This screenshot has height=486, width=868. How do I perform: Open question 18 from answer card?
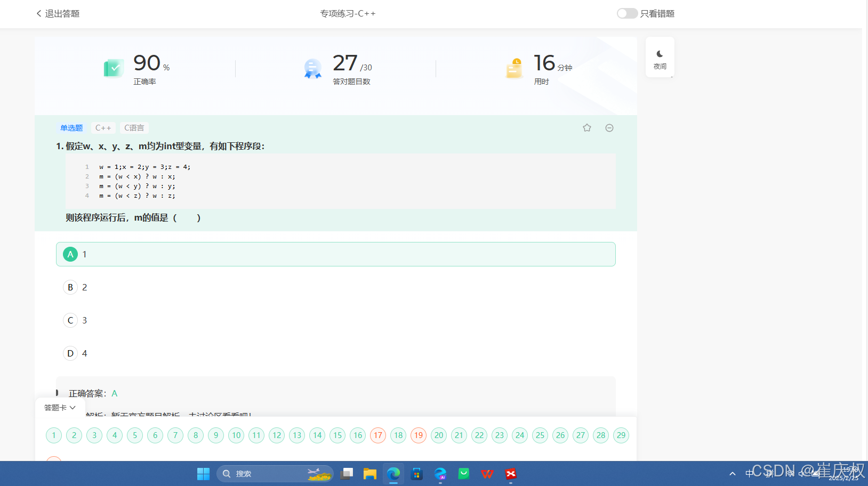pos(398,435)
